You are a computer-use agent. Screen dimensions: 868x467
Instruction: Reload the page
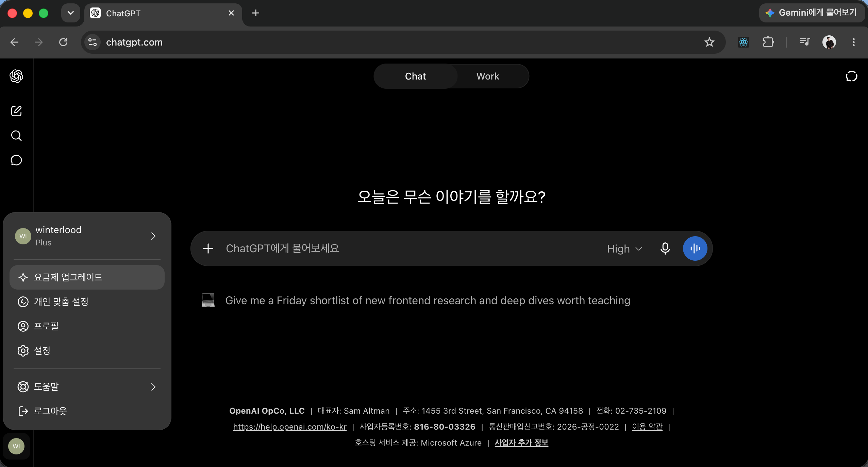coord(63,42)
